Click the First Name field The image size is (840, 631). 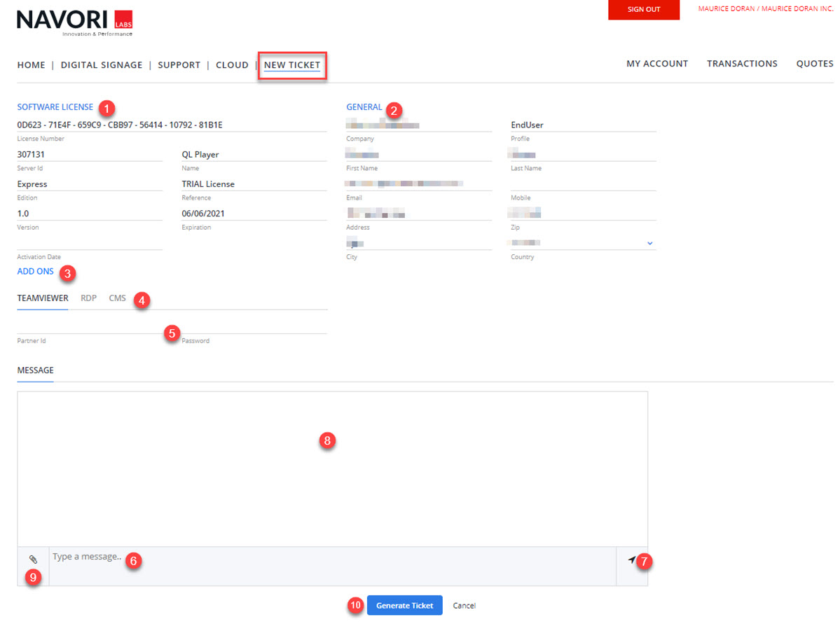pyautogui.click(x=419, y=154)
